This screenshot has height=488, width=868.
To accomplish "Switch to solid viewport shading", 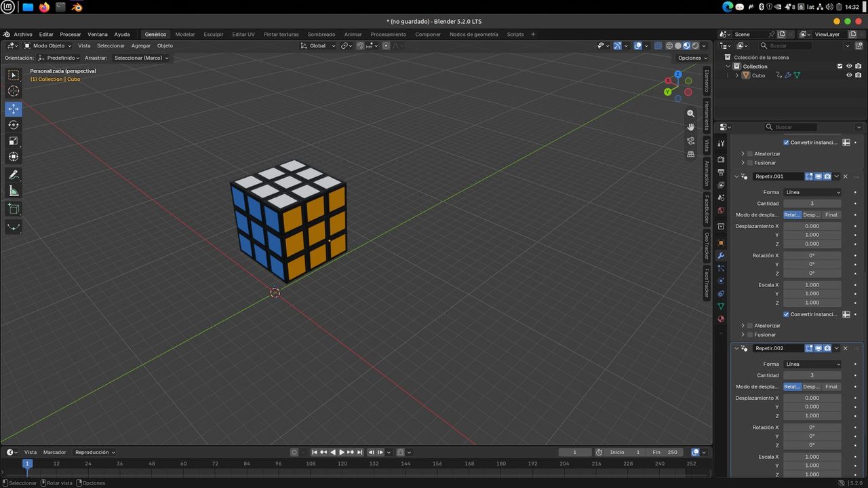I will pos(678,45).
